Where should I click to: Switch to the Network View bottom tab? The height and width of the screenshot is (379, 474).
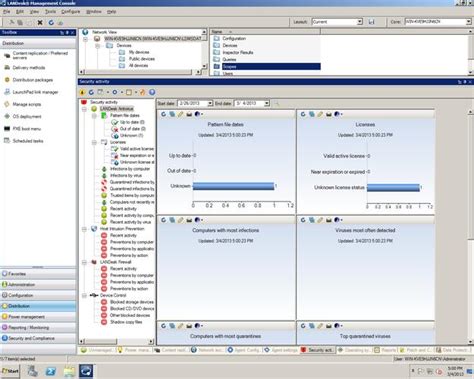pos(207,350)
